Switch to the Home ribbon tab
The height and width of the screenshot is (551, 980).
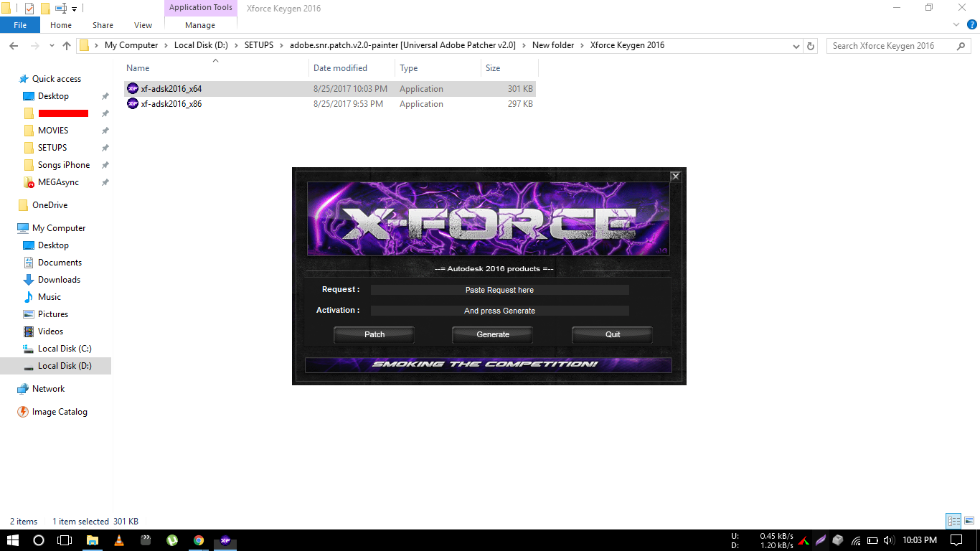coord(61,25)
